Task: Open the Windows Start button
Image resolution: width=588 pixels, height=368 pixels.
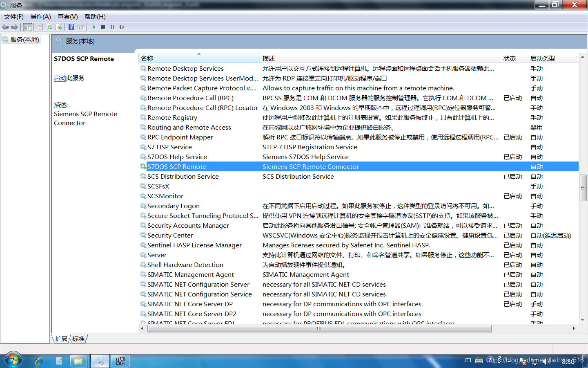Action: pos(13,360)
